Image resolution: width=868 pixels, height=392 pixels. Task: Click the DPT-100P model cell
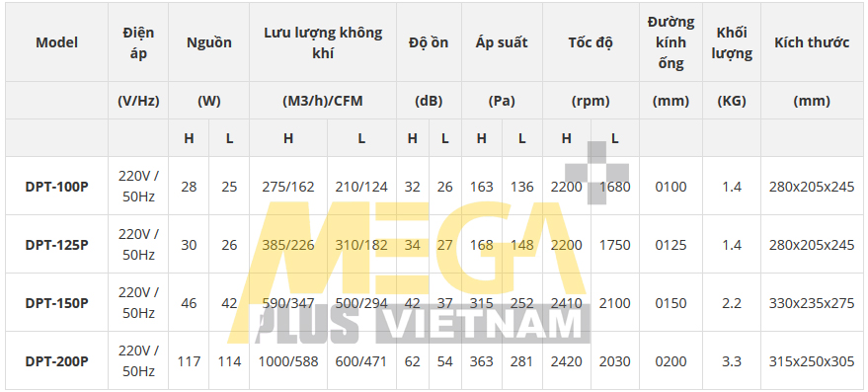(56, 187)
